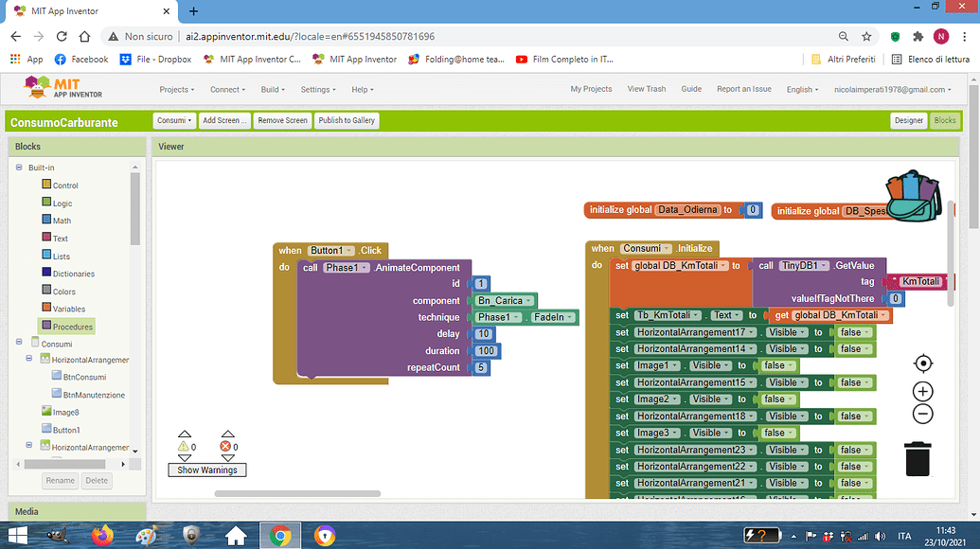Open Chrome from the Windows taskbar
The image size is (980, 549).
coord(280,535)
